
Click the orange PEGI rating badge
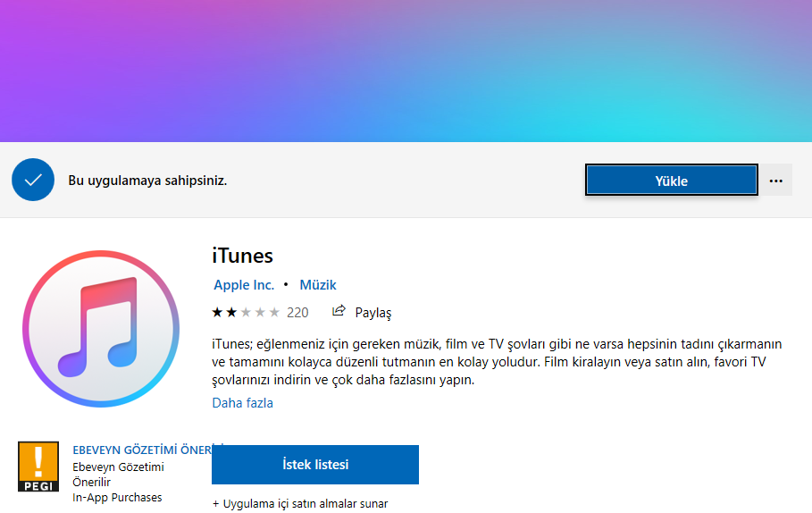[38, 466]
